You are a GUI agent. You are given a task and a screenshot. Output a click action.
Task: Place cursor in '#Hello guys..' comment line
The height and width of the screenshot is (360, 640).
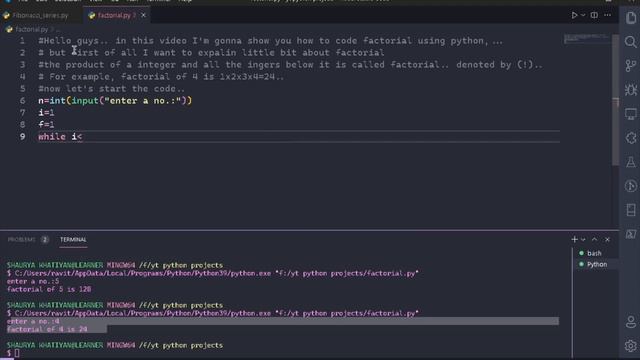coord(271,41)
